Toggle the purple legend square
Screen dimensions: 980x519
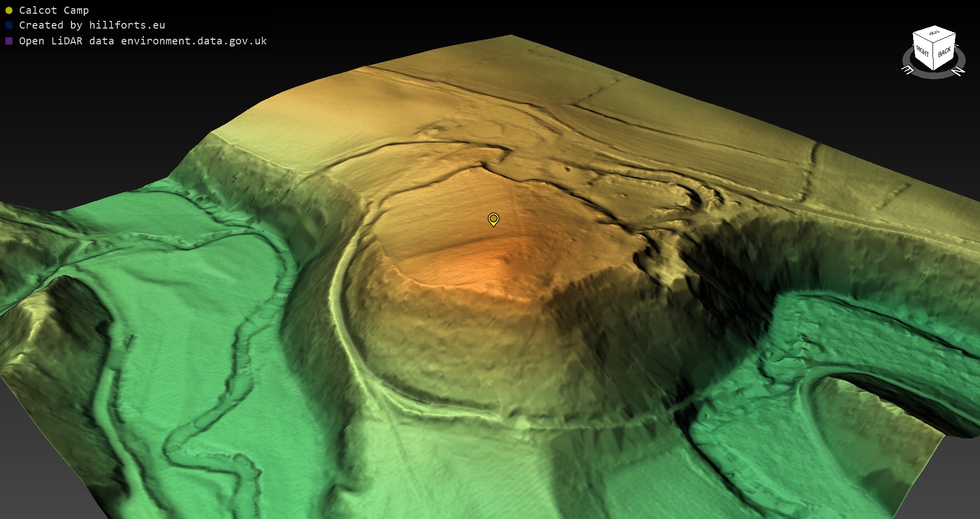(9, 41)
